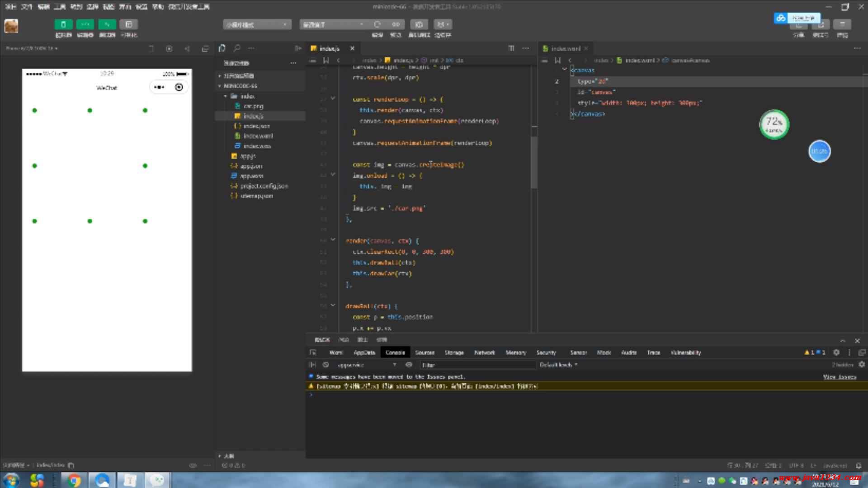This screenshot has height=488, width=868.
Task: Click the console Filter input field
Action: tap(477, 365)
